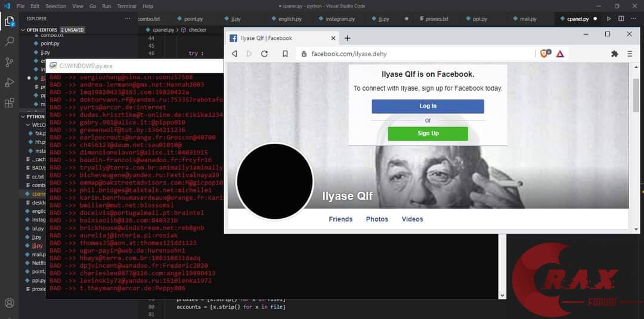644x319 pixels.
Task: Run the Python file using play icon
Action: (609, 19)
